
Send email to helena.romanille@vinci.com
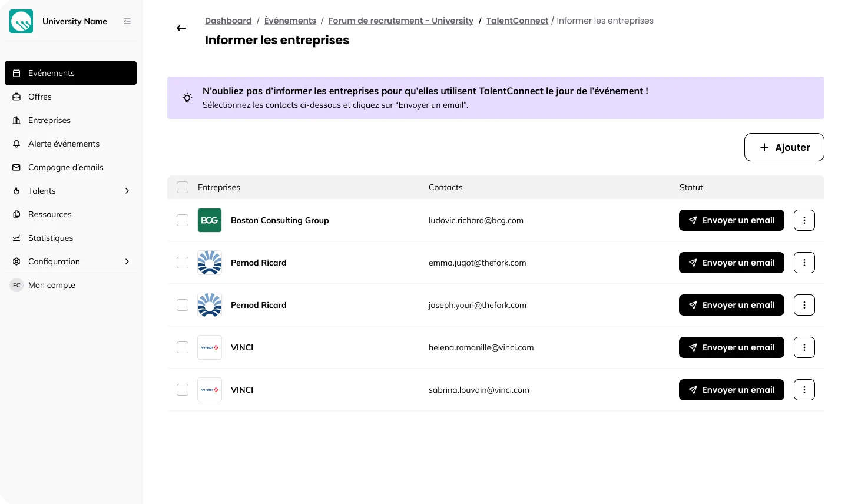731,347
